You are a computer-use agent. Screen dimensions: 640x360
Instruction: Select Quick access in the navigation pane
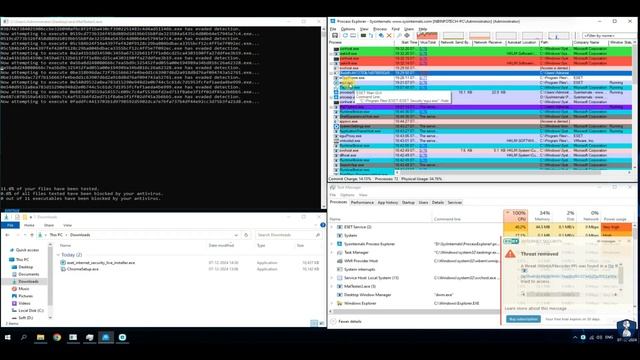click(27, 250)
